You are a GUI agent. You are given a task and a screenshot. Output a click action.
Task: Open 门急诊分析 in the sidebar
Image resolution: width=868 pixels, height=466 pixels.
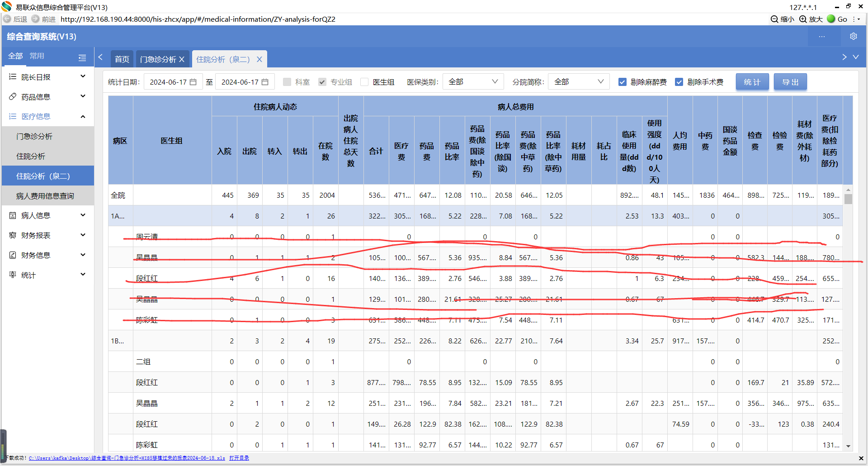click(x=48, y=136)
